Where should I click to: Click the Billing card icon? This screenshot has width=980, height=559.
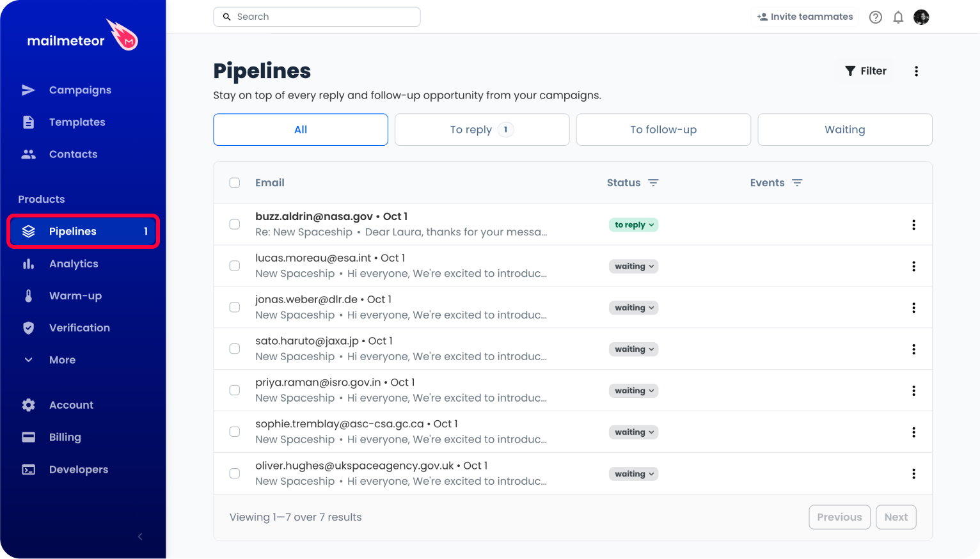tap(28, 437)
